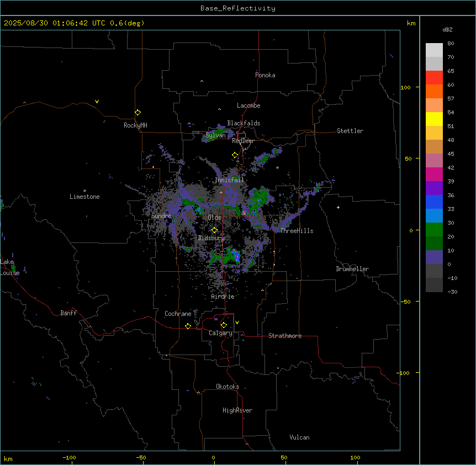The width and height of the screenshot is (476, 465).
Task: Click the Innisfail city label
Action: pyautogui.click(x=230, y=180)
